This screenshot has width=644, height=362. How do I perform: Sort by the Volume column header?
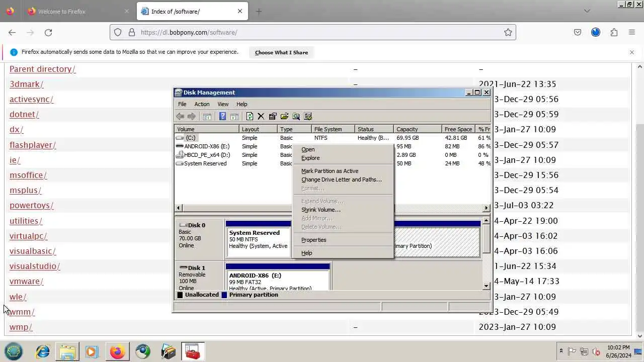pos(207,129)
